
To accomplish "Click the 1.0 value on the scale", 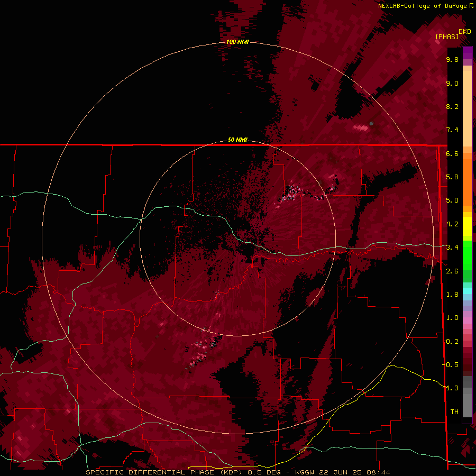I will point(452,318).
